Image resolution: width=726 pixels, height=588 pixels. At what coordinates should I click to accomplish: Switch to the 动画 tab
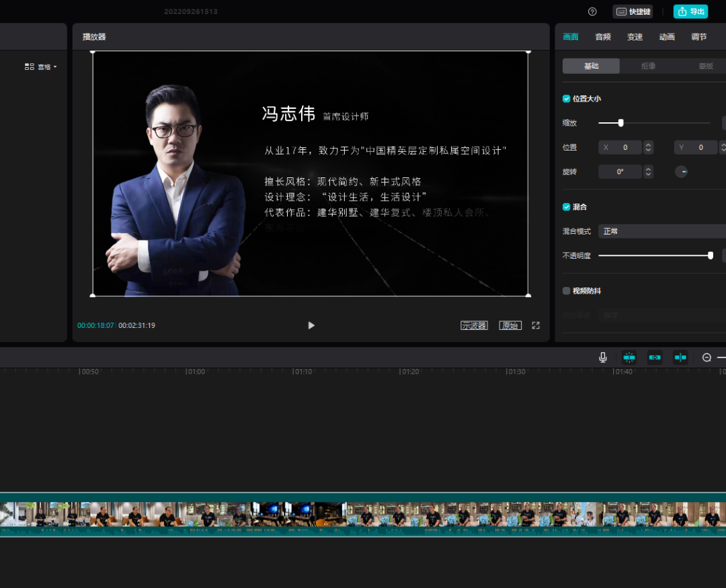(667, 37)
